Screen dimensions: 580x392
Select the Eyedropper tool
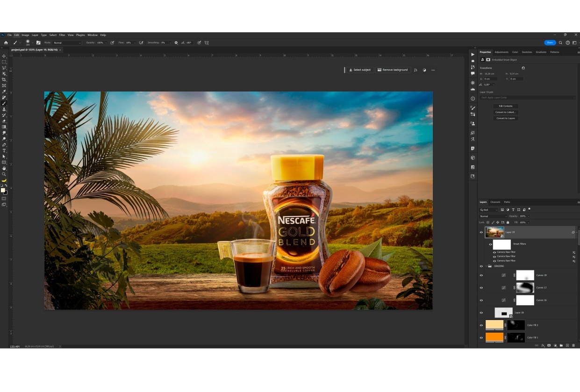coord(4,92)
